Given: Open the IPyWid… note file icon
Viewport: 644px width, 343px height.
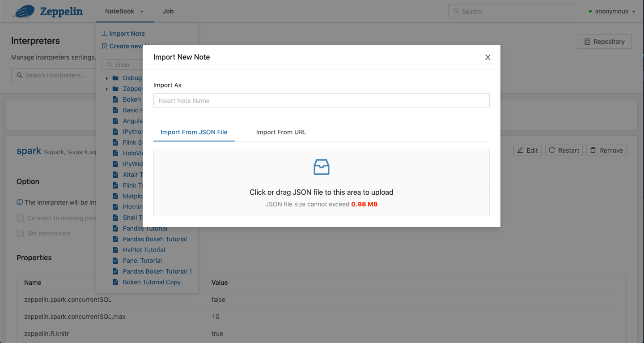Looking at the screenshot, I should [x=115, y=164].
